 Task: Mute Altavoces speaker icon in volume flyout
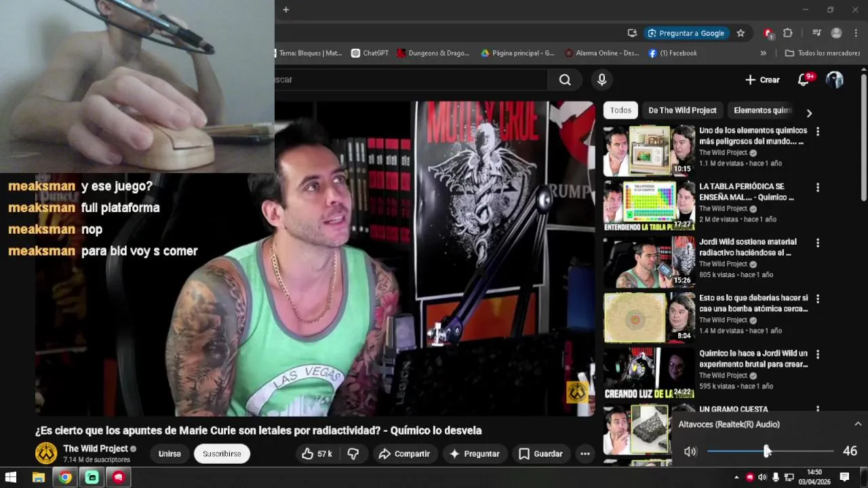690,451
